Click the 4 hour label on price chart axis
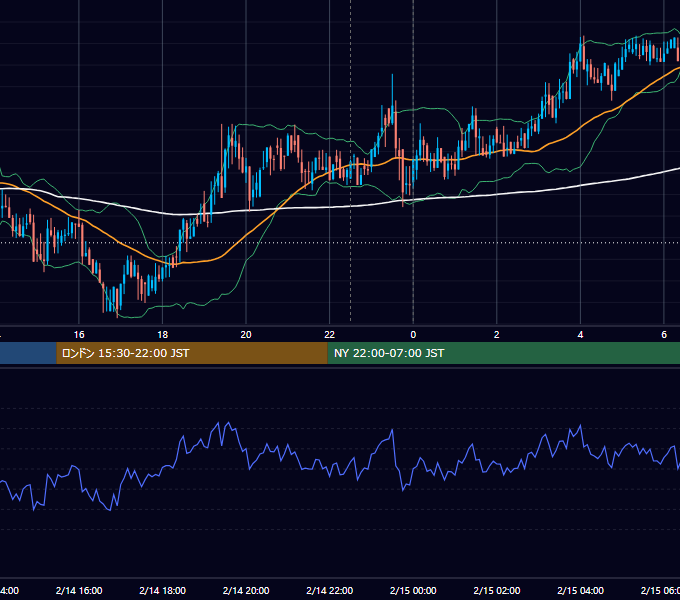The image size is (680, 600). click(580, 334)
